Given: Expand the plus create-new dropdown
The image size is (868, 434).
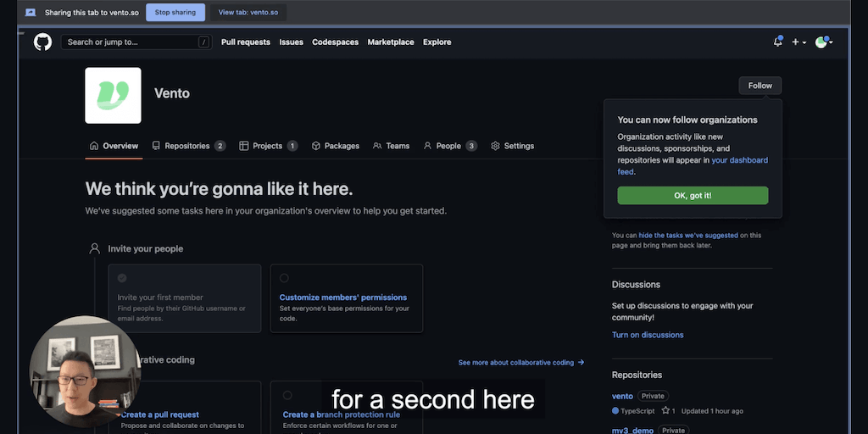Looking at the screenshot, I should (x=798, y=42).
